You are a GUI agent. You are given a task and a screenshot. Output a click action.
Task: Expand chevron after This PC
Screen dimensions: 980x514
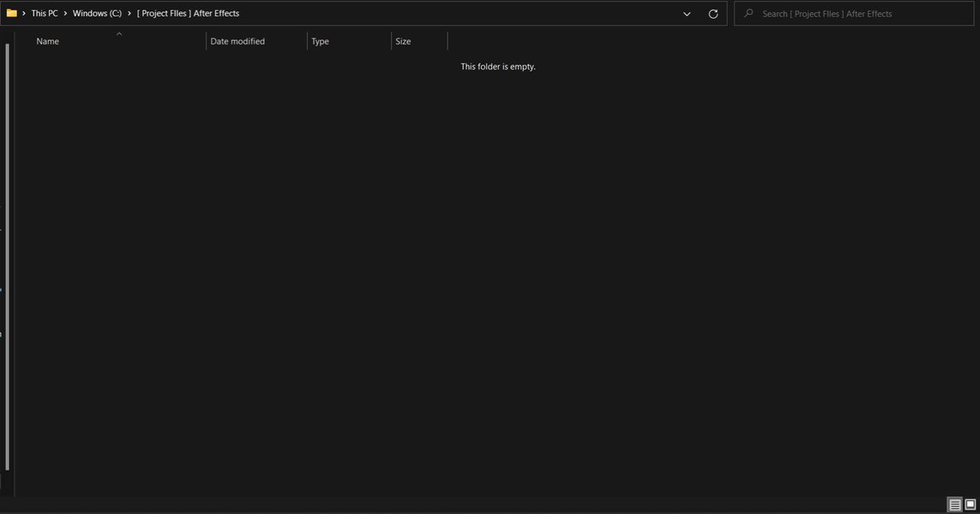(x=65, y=13)
